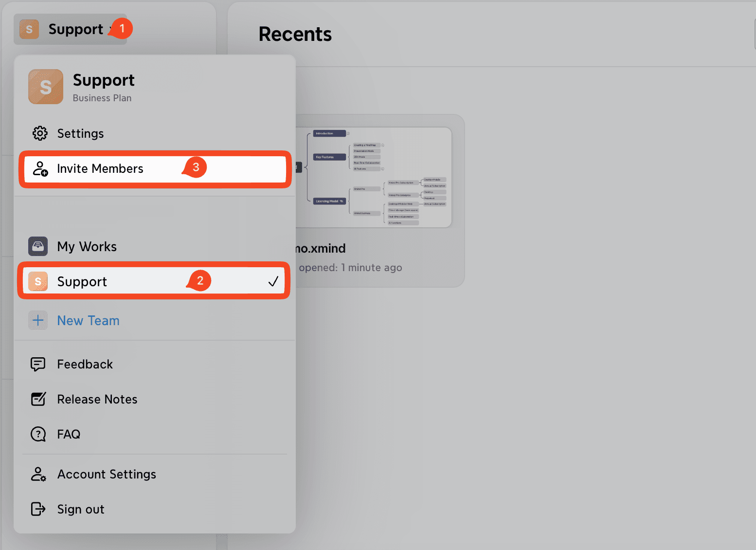Click the FAQ question mark icon
This screenshot has height=550, width=756.
point(38,434)
